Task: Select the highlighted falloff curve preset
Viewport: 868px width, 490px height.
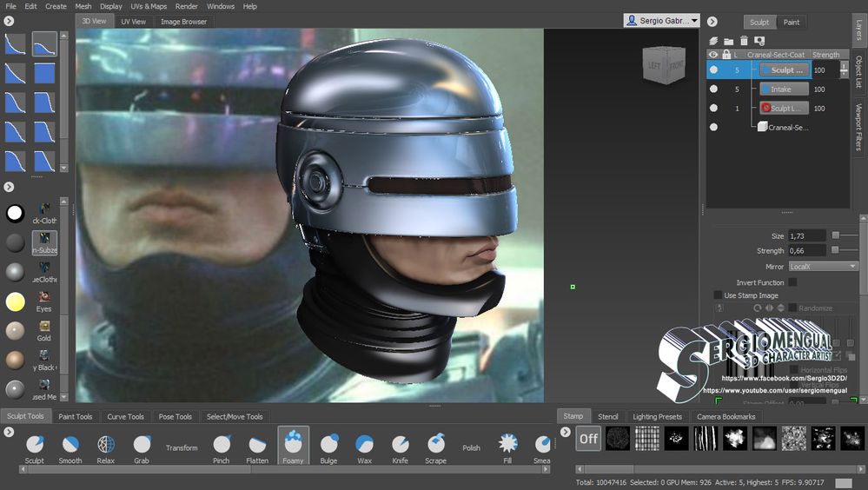Action: 44,44
